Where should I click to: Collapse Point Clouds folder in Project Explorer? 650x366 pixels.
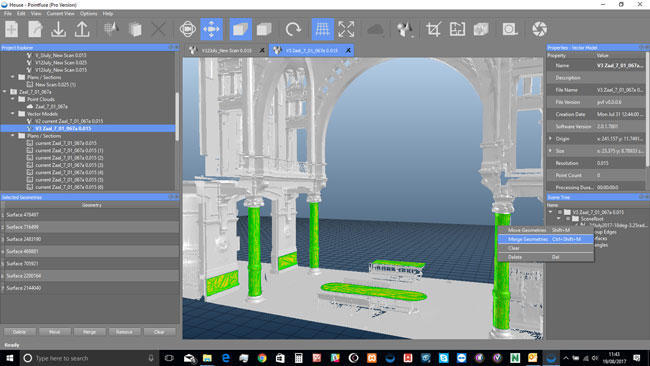tap(12, 99)
